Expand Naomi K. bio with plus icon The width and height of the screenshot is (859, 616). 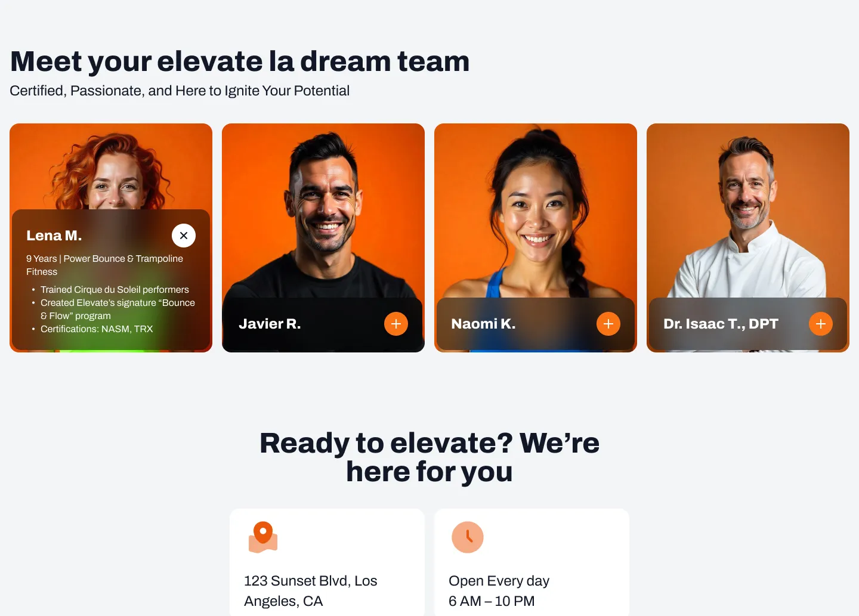(608, 324)
